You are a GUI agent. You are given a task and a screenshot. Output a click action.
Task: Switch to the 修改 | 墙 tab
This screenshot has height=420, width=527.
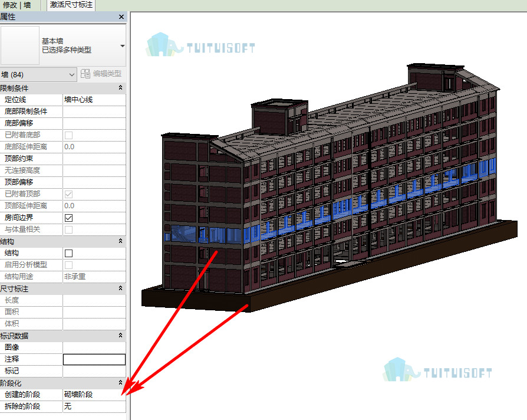point(17,5)
